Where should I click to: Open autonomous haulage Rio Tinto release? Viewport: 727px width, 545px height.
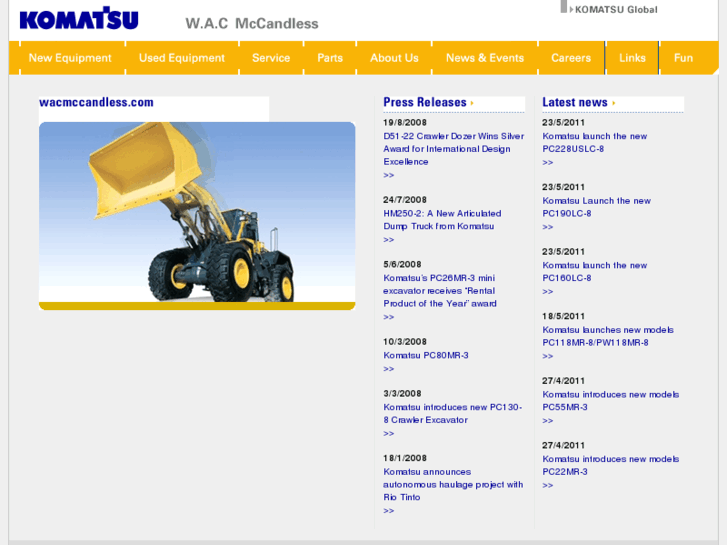point(453,484)
